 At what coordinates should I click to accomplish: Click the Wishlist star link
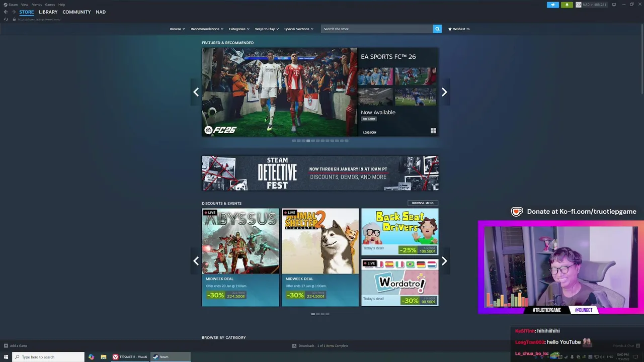tap(459, 29)
